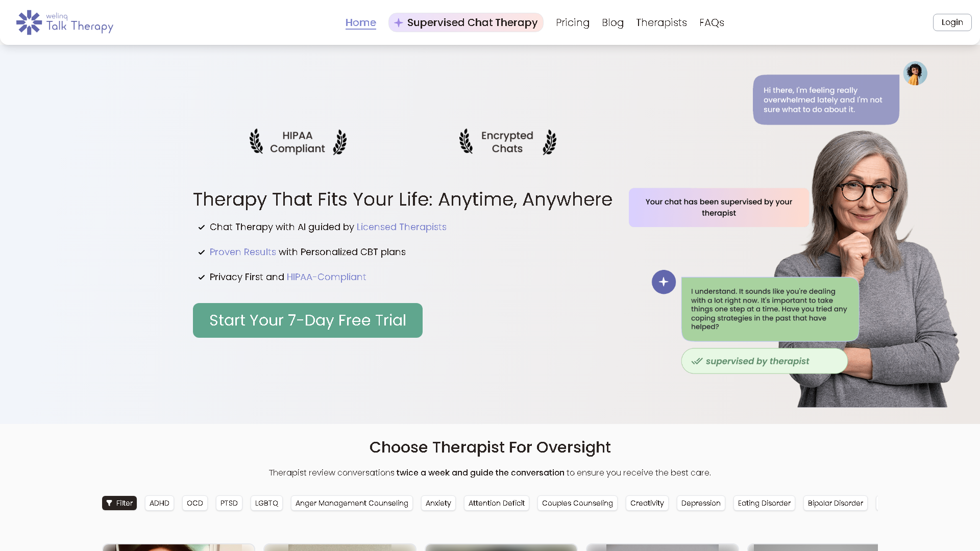Open the Therapists section from the navigation
Viewport: 980px width, 551px height.
coord(661,22)
